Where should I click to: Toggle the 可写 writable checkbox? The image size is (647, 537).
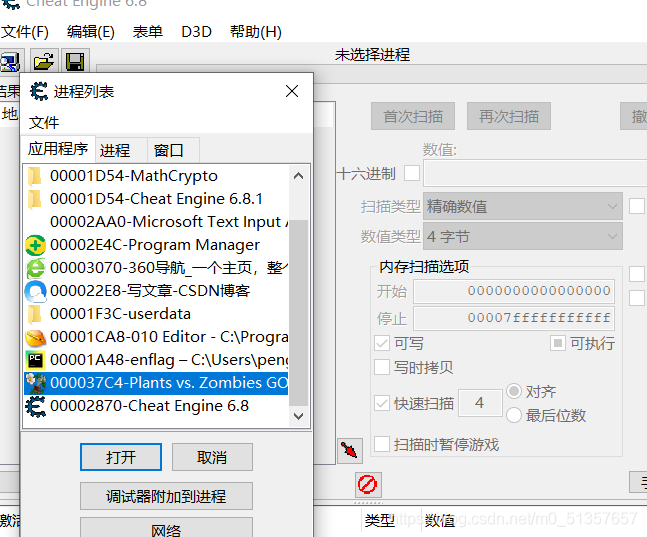[x=382, y=343]
